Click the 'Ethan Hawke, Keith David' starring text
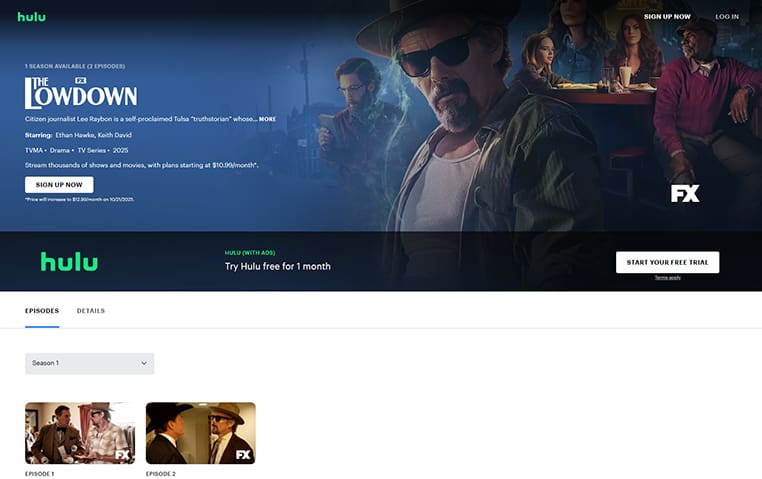This screenshot has height=479, width=762. coord(93,135)
